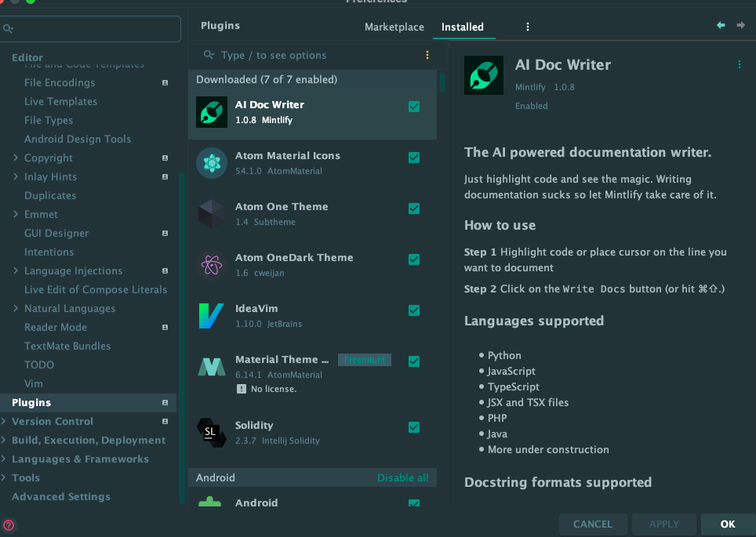This screenshot has height=537, width=756.
Task: Click the help question mark icon
Action: coord(9,525)
